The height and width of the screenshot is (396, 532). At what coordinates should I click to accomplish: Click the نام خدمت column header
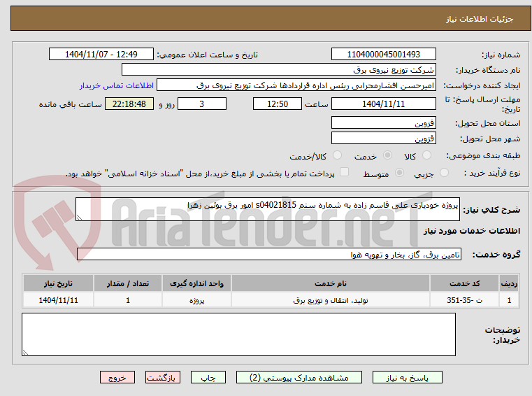331,283
